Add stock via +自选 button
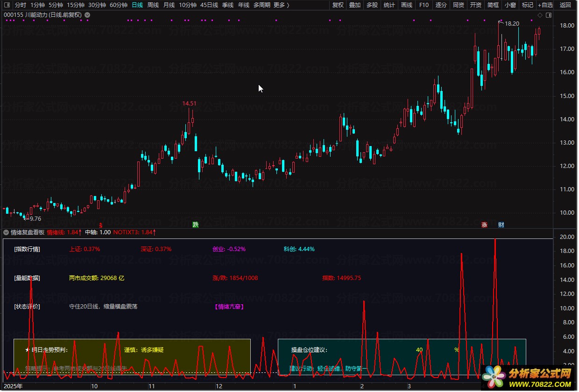579x392 pixels. click(x=545, y=5)
